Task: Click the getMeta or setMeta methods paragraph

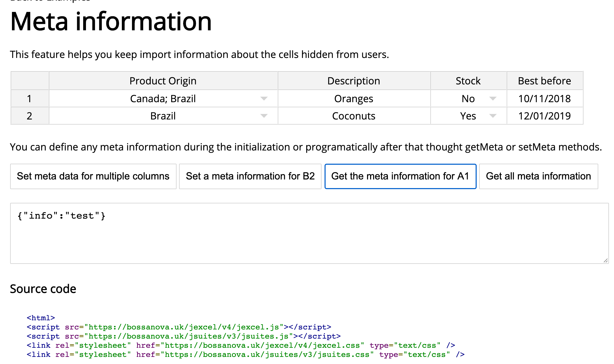Action: [x=306, y=147]
